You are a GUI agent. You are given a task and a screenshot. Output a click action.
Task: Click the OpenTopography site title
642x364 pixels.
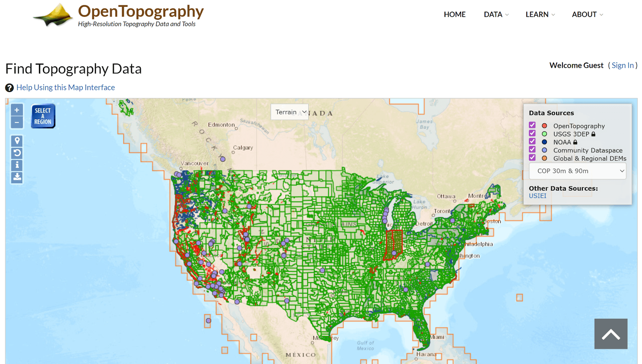pos(141,11)
